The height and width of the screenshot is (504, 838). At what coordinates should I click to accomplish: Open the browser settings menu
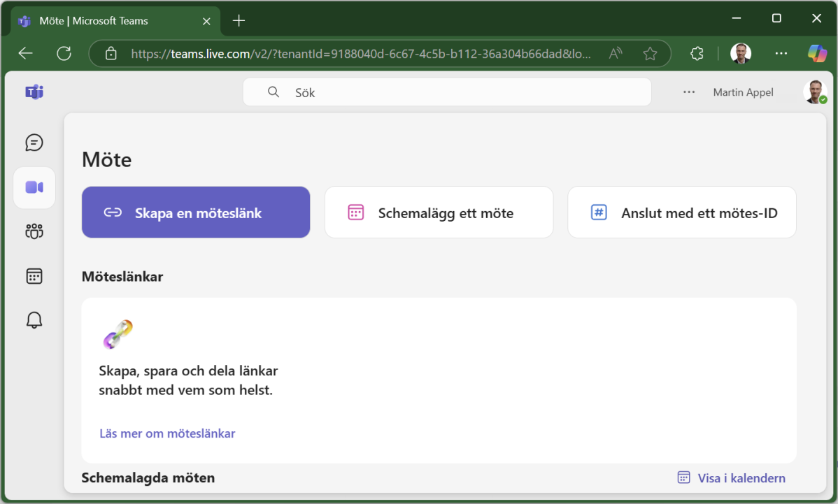pos(781,53)
